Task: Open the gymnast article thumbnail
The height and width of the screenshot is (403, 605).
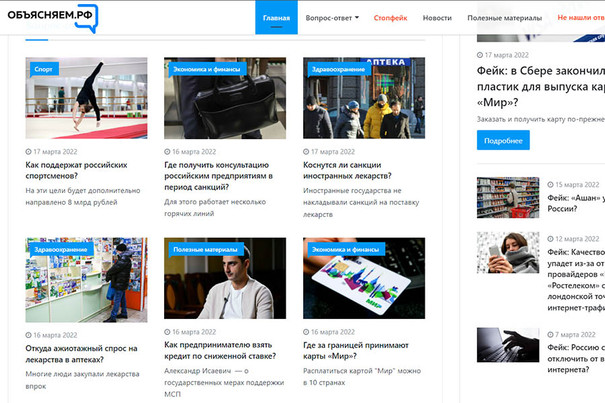Action: pos(86,98)
